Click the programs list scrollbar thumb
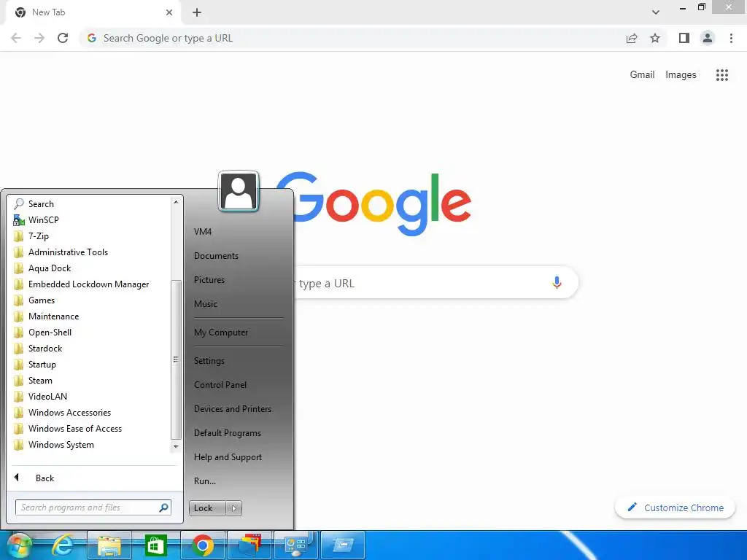The width and height of the screenshot is (747, 560). point(176,359)
